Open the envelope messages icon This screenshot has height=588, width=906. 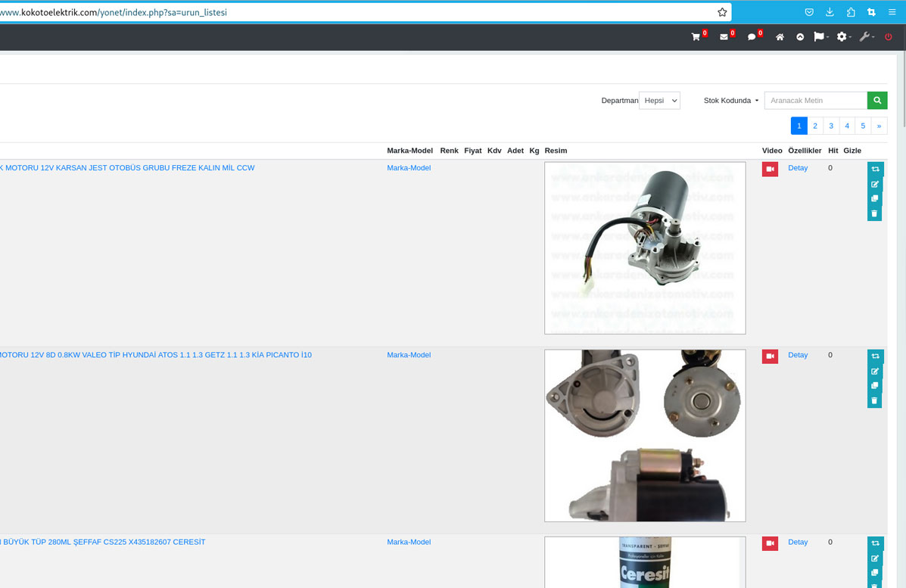724,37
